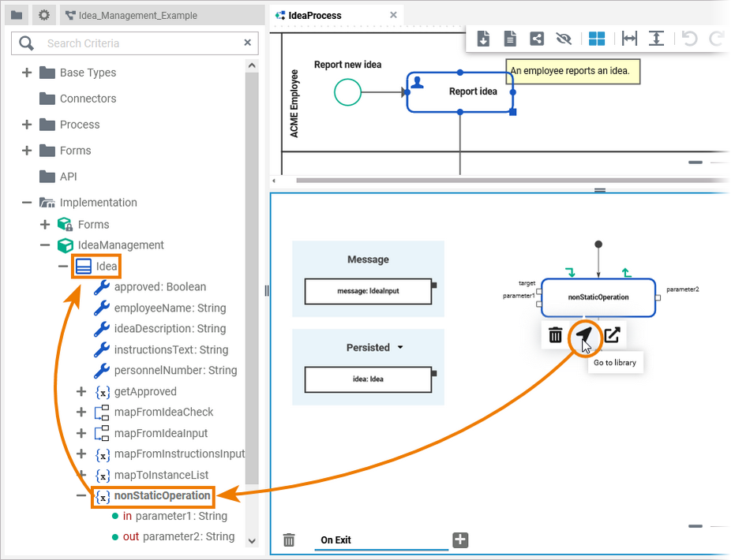Toggle the crossed-eye visibility icon
Viewport: 731px width, 560px height.
click(563, 39)
